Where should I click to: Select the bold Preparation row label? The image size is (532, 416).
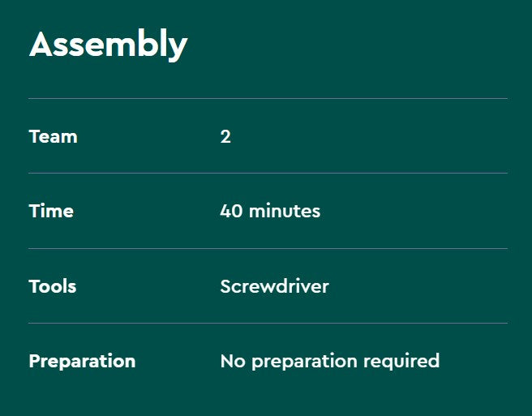[x=82, y=361]
